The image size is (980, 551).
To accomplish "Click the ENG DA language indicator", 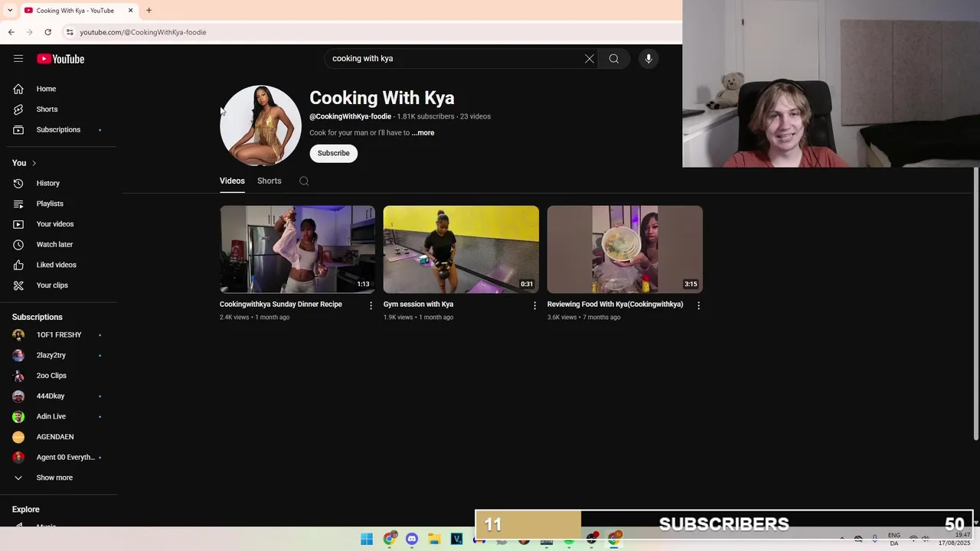I will tap(894, 539).
